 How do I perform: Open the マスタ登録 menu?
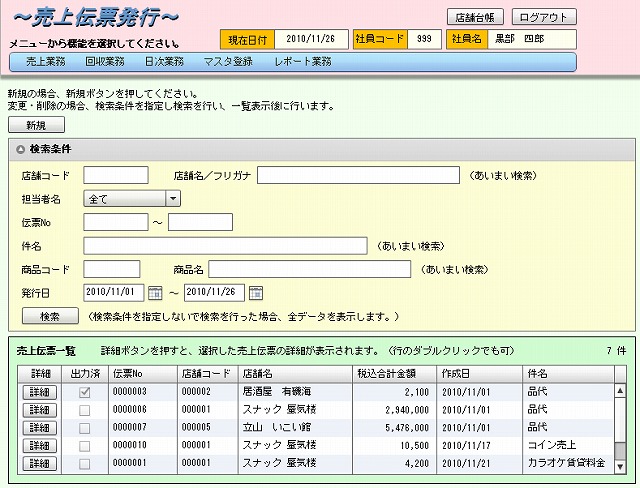229,62
